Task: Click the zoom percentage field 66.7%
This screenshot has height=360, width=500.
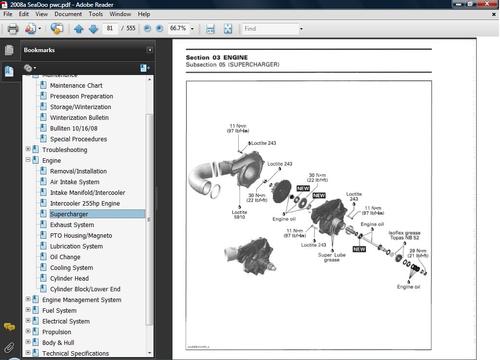Action: (x=178, y=29)
